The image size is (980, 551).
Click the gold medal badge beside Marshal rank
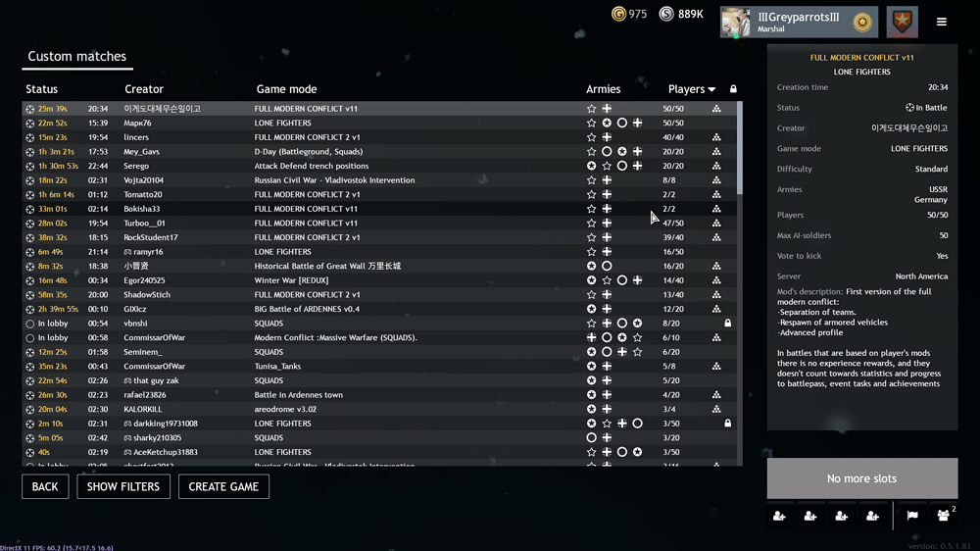click(x=862, y=23)
